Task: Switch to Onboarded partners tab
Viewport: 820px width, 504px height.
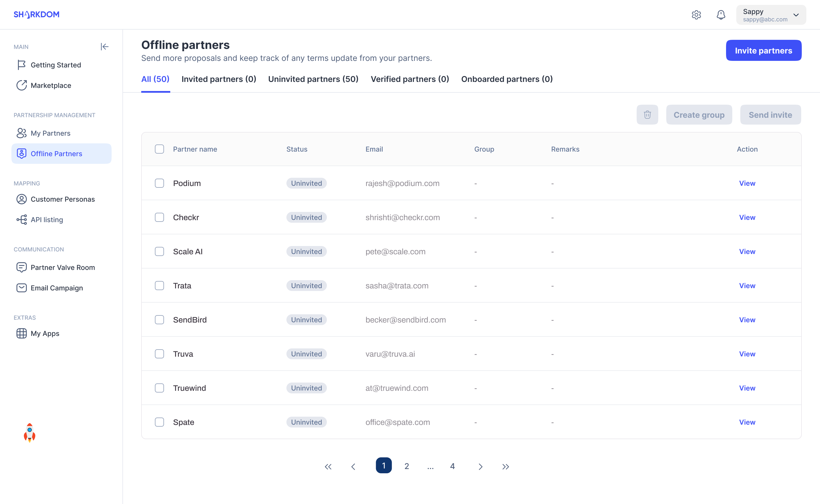Action: 507,79
